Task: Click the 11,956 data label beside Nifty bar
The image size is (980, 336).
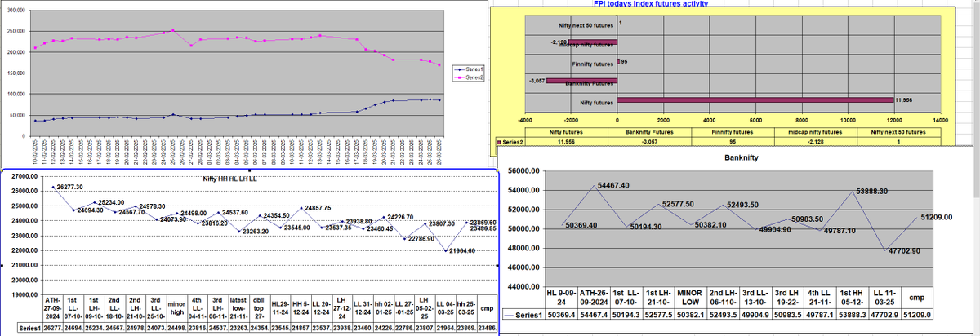Action: coord(904,99)
